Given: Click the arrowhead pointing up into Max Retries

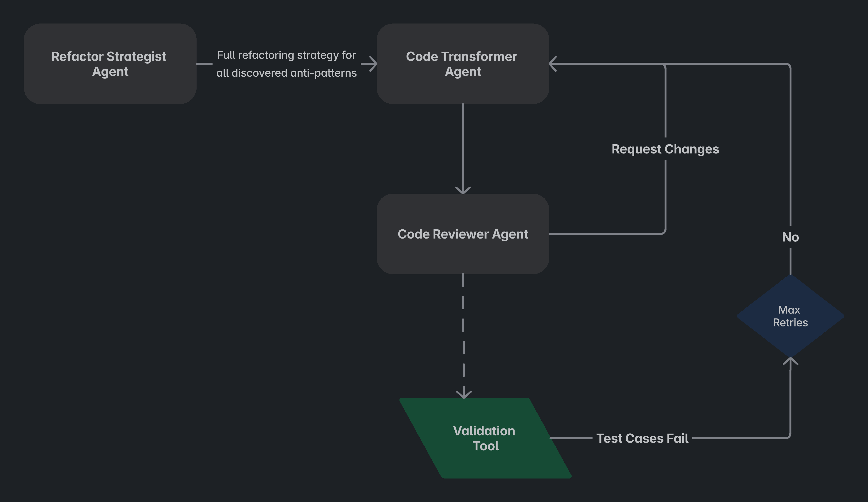Looking at the screenshot, I should click(x=790, y=361).
